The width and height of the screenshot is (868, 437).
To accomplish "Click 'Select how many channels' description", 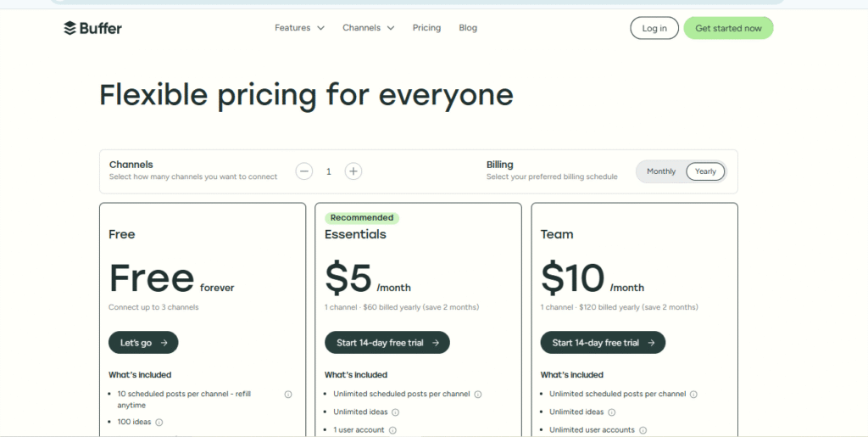I will pos(193,176).
